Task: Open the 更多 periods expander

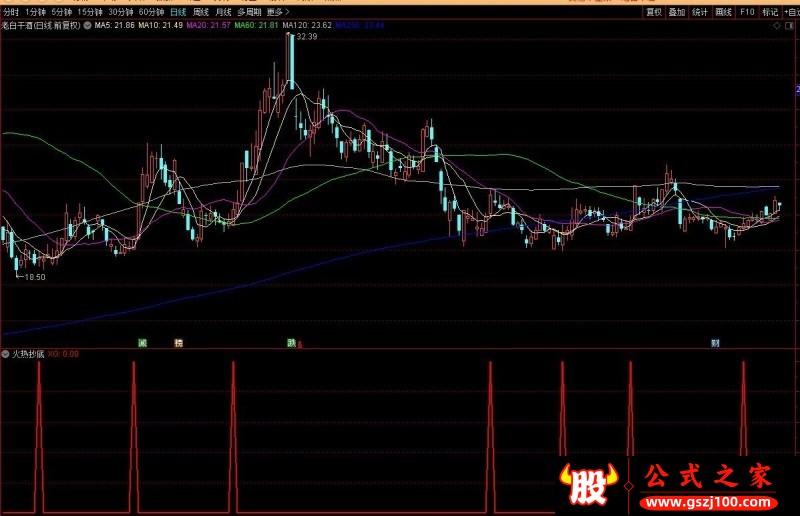Action: tap(278, 12)
